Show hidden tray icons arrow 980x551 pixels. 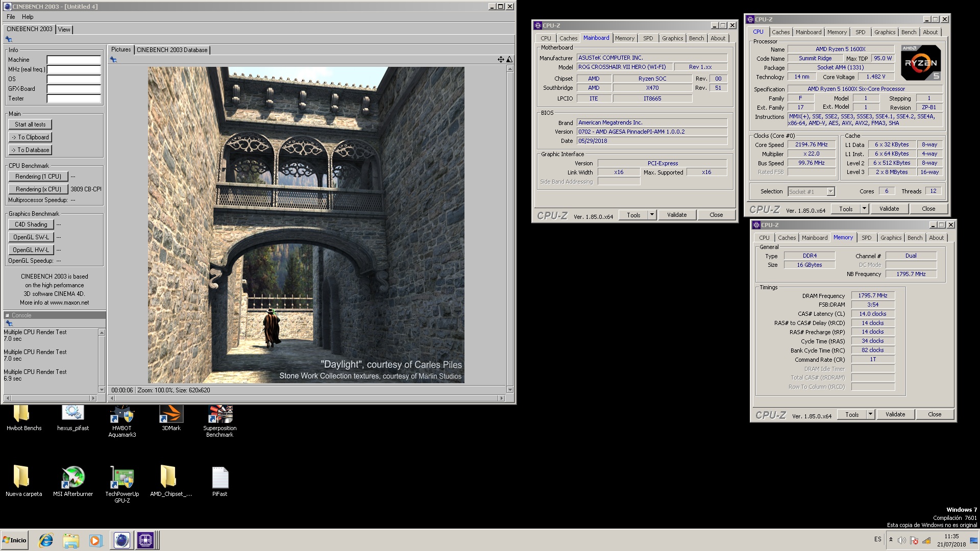click(x=891, y=540)
